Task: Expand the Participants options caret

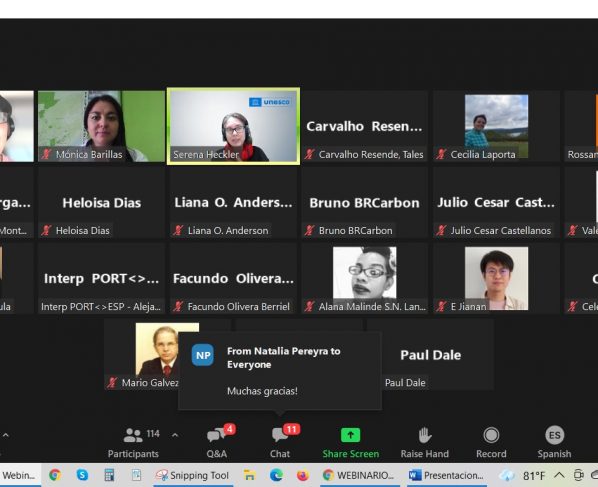Action: click(x=175, y=435)
